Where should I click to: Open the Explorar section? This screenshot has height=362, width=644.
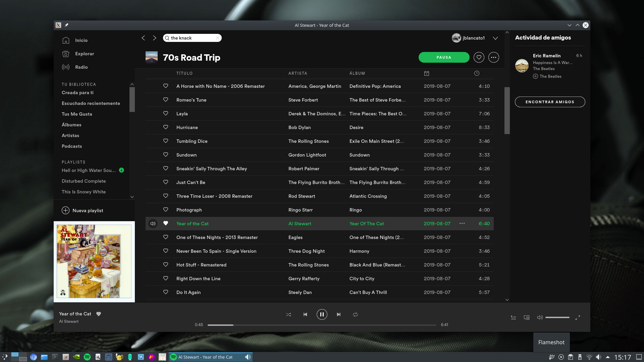[x=85, y=54]
